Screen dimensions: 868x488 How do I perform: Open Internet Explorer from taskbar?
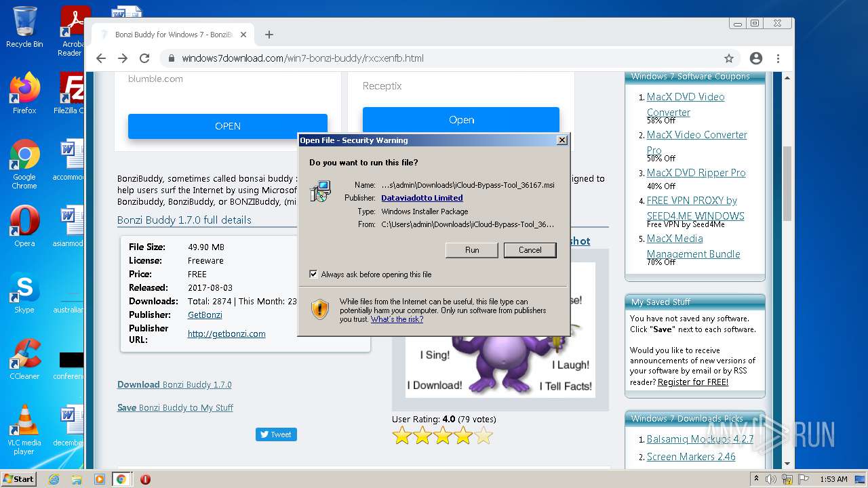click(54, 479)
